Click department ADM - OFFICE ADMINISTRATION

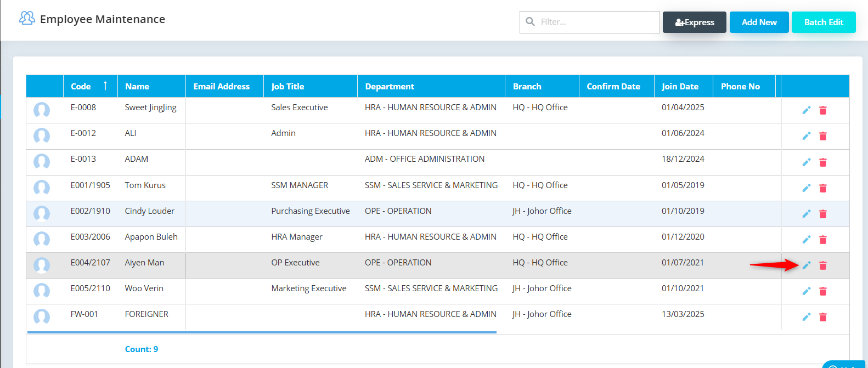point(425,159)
